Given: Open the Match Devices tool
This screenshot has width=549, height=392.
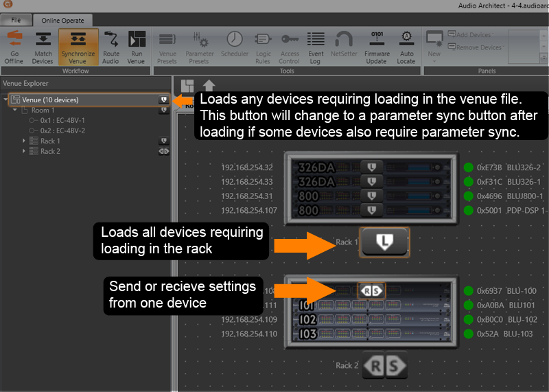Looking at the screenshot, I should [x=43, y=47].
